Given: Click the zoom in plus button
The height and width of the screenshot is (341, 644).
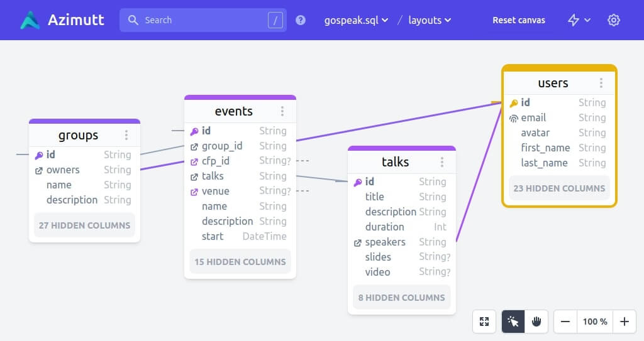Looking at the screenshot, I should click(624, 322).
